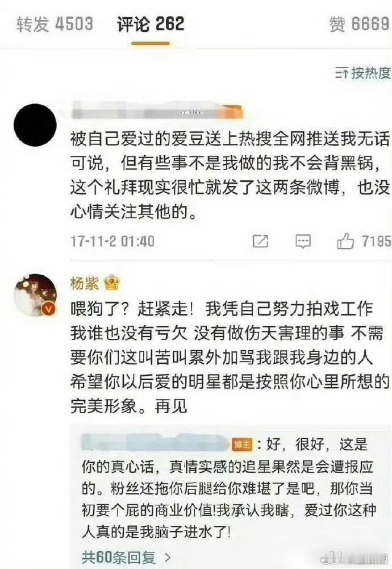
Task: Like the first comment with thumbs-up icon
Action: click(x=345, y=240)
